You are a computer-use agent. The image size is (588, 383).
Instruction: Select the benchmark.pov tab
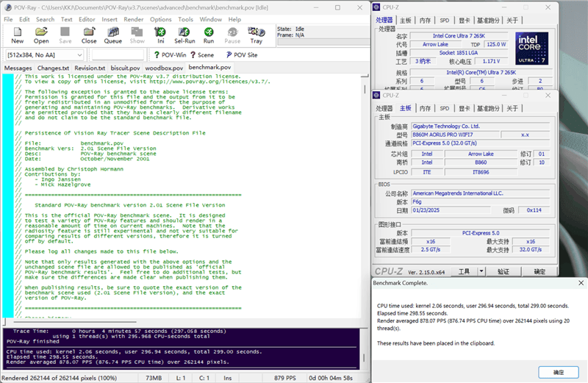(209, 67)
